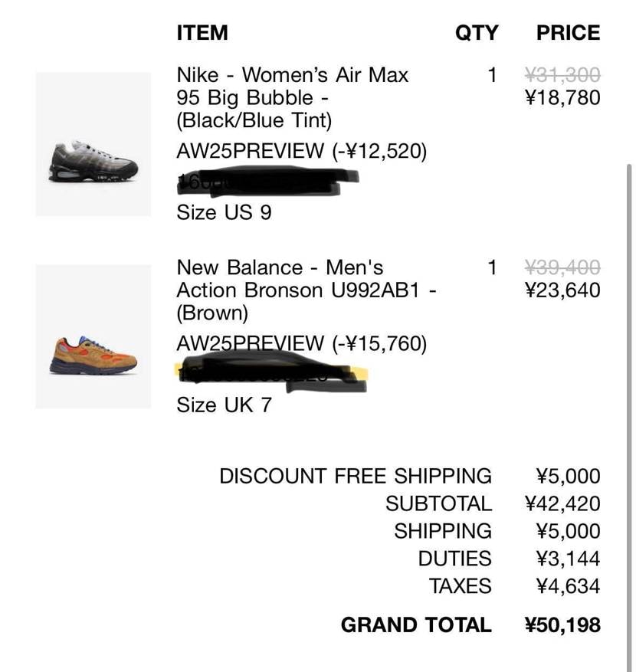Click the DUTIES amount ¥3,144
Screen dimensions: 636x672
point(568,559)
